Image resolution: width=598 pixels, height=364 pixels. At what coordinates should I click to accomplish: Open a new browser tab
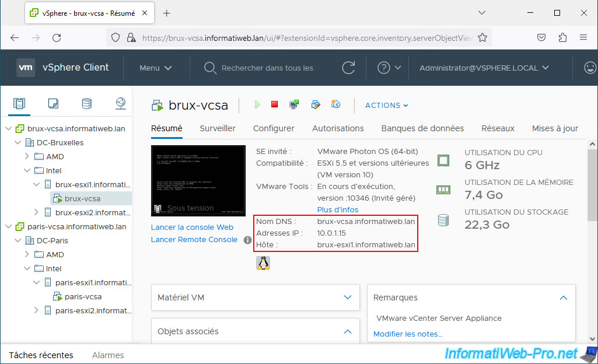(167, 13)
